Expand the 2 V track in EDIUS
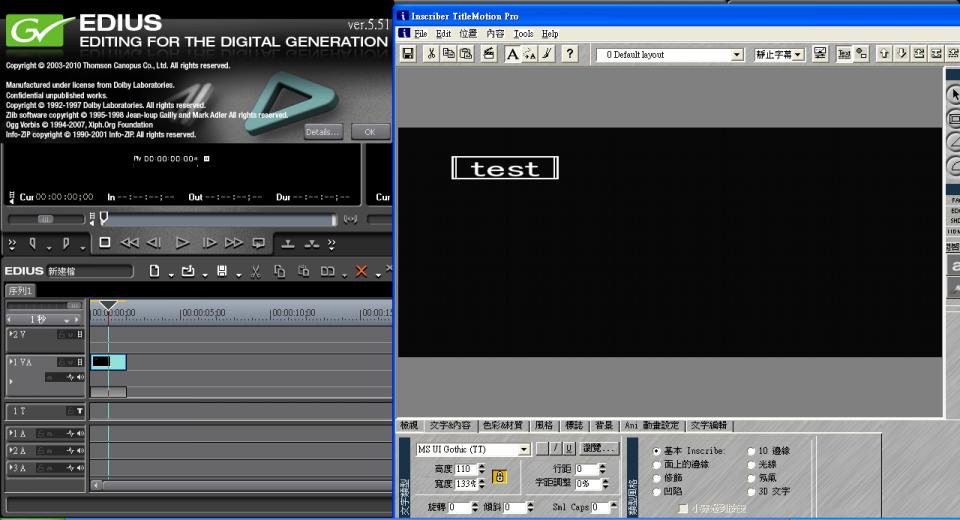Viewport: 960px width, 520px height. tap(11, 334)
